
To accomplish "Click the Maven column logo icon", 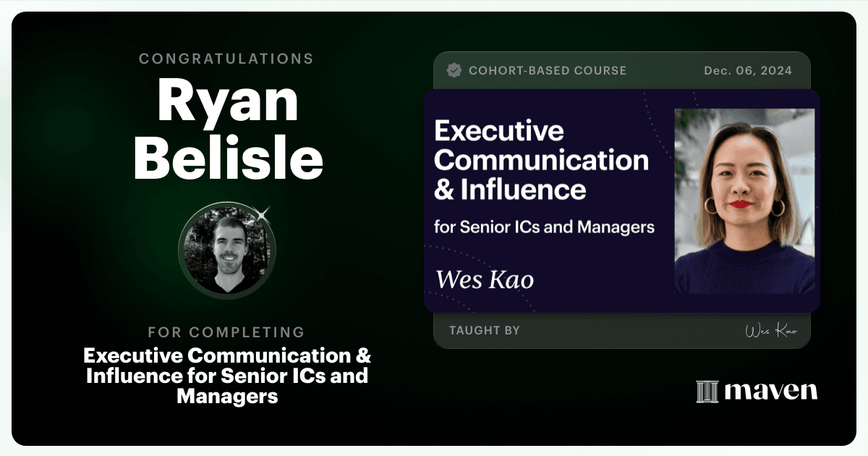I will tap(707, 392).
